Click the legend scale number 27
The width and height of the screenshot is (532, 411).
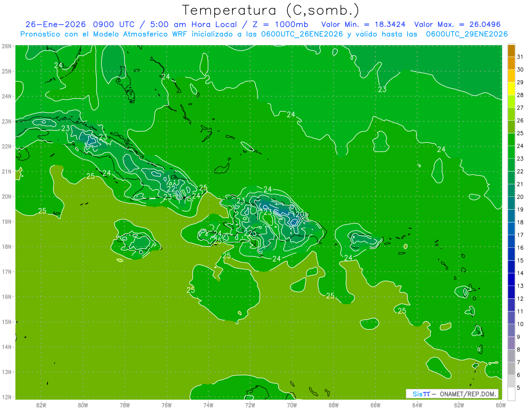[520, 108]
